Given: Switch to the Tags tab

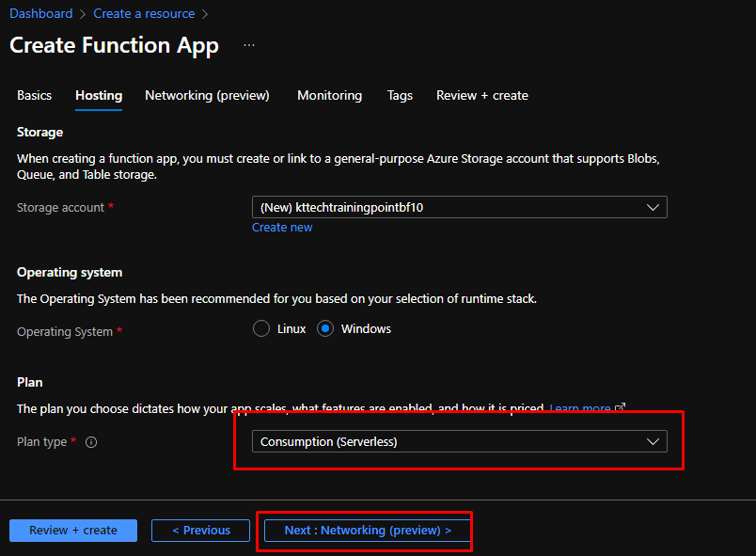Looking at the screenshot, I should click(x=400, y=96).
